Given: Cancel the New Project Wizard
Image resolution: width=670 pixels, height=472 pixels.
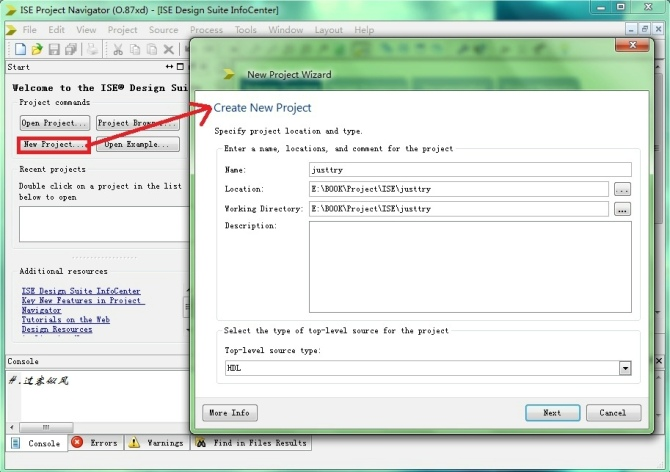Looking at the screenshot, I should pyautogui.click(x=613, y=413).
